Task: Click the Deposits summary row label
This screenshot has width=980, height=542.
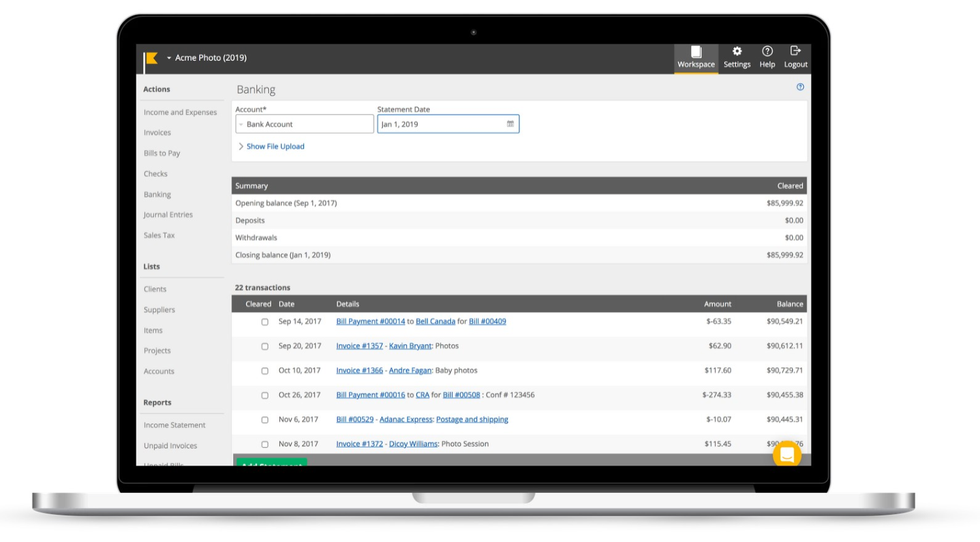Action: [250, 221]
